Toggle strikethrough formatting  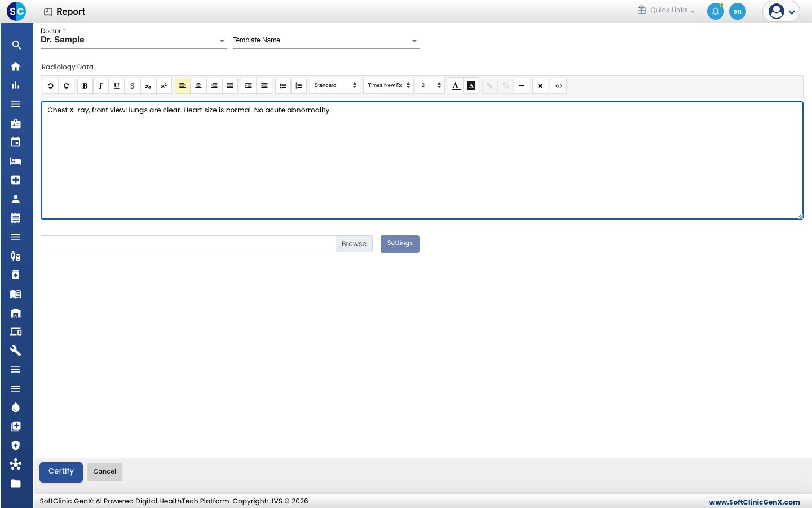133,86
